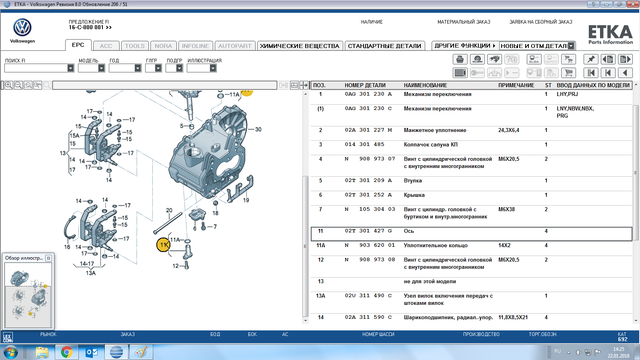Click the НАЛИЧИЕ link
The height and width of the screenshot is (360, 640).
[372, 22]
